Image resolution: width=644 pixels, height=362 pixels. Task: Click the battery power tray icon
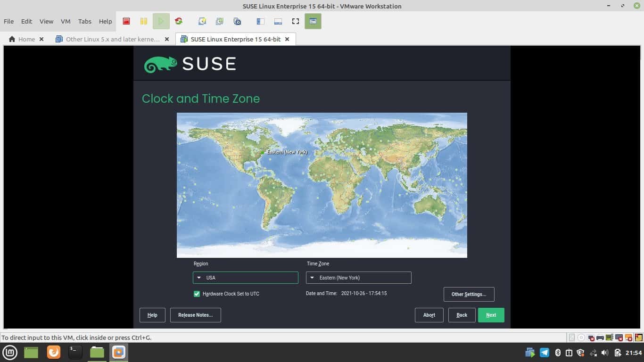point(618,353)
